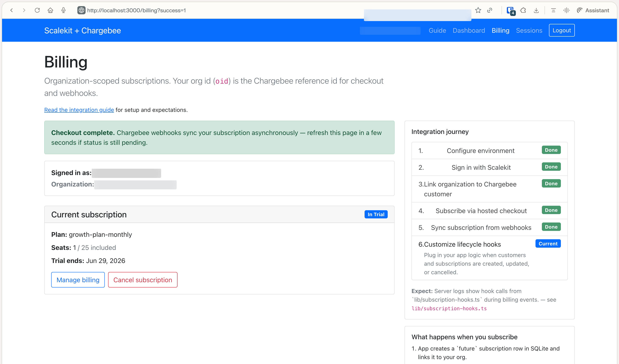Bookmark this page with the star icon
Image resolution: width=619 pixels, height=364 pixels.
pos(478,10)
